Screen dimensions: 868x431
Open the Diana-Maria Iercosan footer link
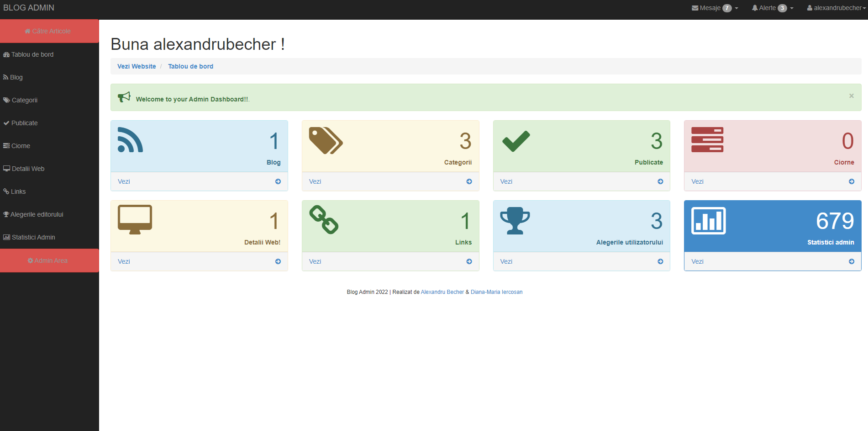point(496,292)
